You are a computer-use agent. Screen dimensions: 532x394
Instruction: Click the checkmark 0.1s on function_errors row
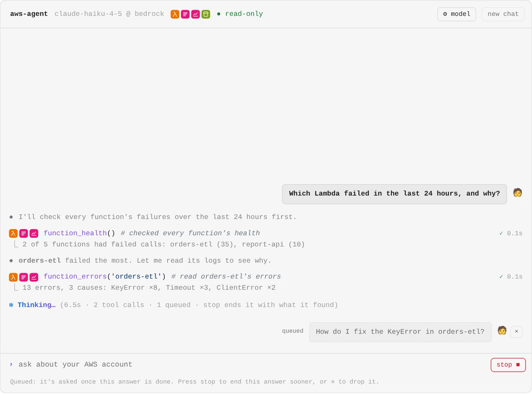[x=511, y=277]
